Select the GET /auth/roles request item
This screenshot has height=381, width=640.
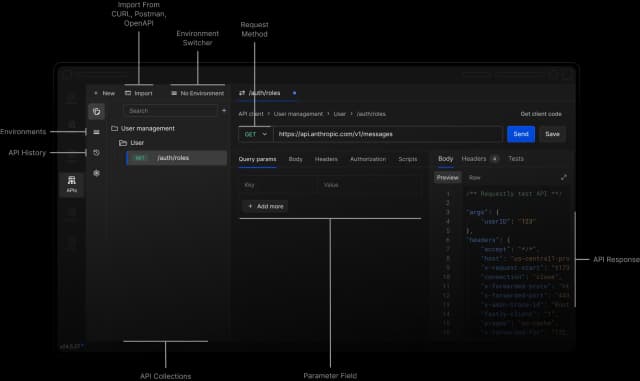click(x=176, y=158)
